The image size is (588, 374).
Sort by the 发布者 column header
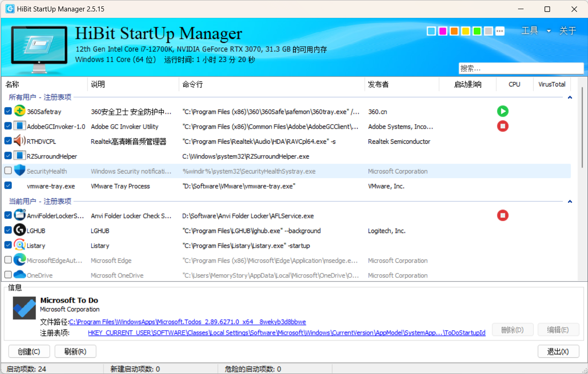pyautogui.click(x=402, y=84)
